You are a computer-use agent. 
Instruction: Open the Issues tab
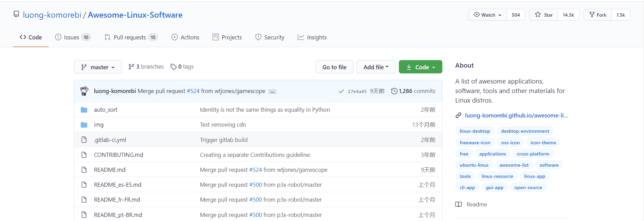tap(73, 37)
